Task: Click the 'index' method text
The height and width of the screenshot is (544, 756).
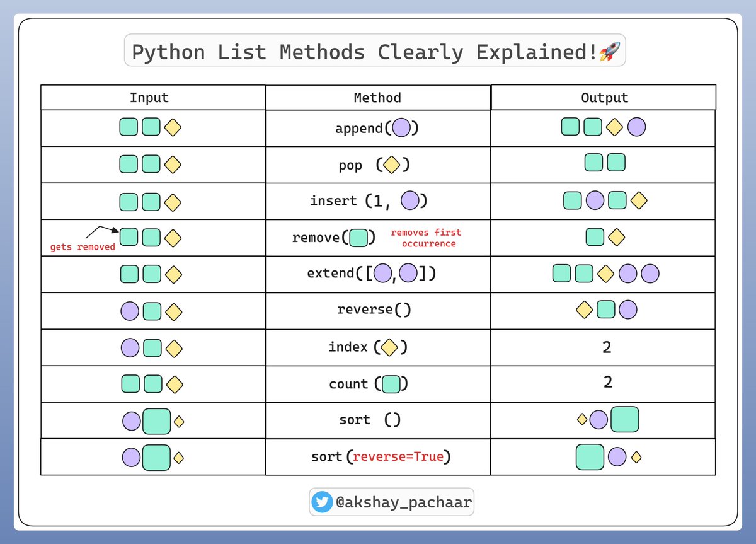Action: coord(348,347)
